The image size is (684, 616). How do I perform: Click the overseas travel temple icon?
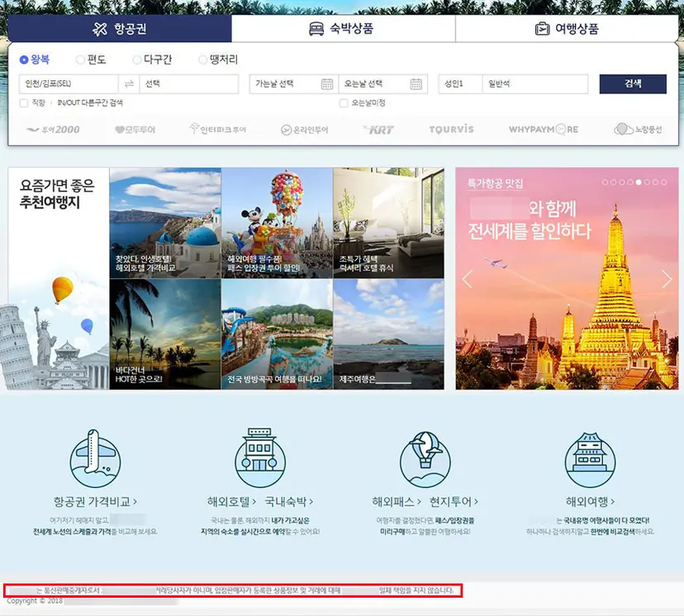(x=590, y=460)
